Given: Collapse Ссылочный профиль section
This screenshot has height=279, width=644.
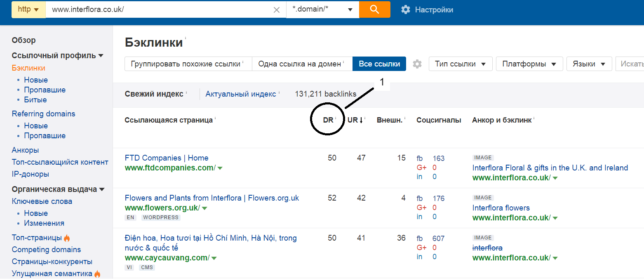Looking at the screenshot, I should click(x=101, y=56).
